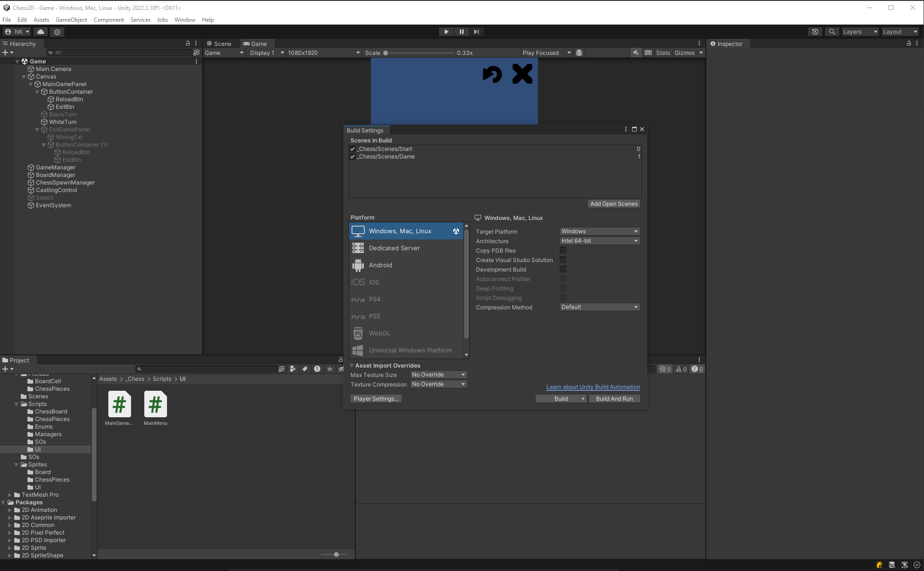
Task: Click the Hierarchy panel lock icon
Action: [188, 43]
